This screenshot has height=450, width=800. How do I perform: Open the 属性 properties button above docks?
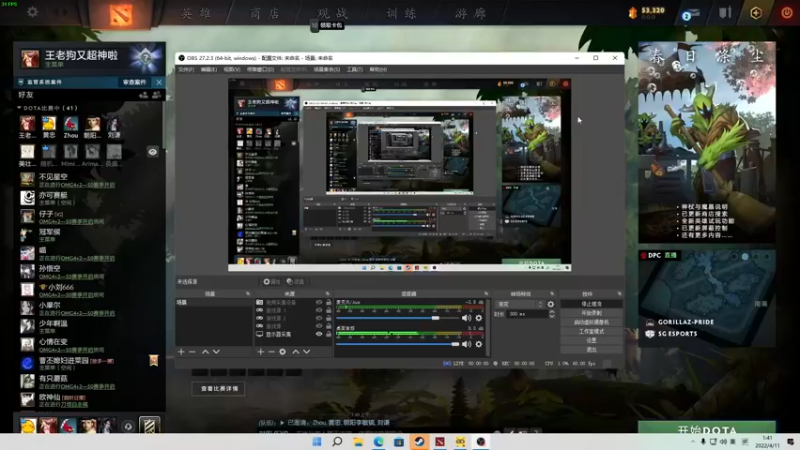271,282
